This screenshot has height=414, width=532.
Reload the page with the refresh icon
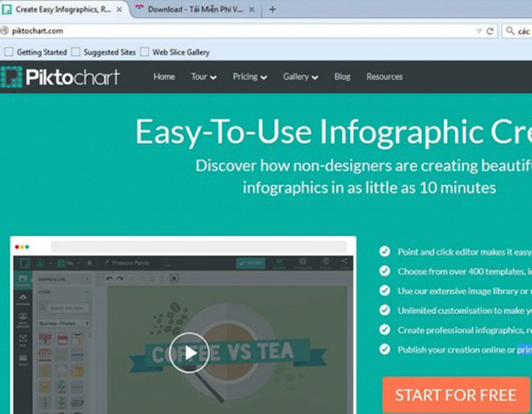click(x=489, y=31)
